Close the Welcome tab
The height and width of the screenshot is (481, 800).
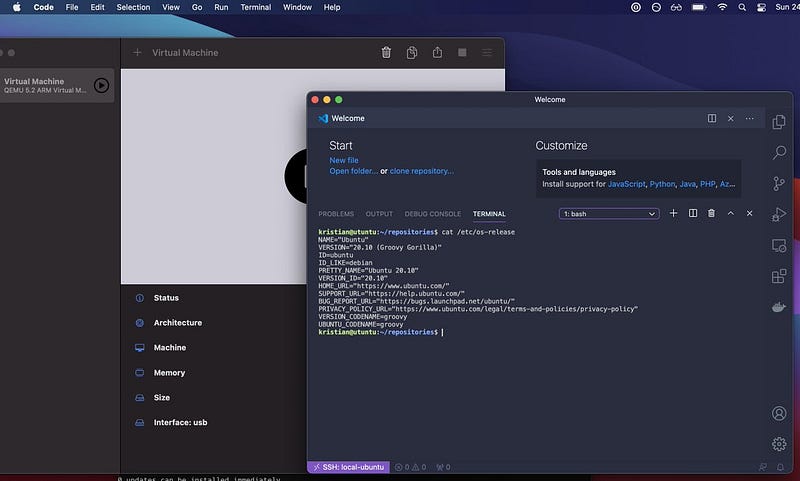(x=731, y=118)
